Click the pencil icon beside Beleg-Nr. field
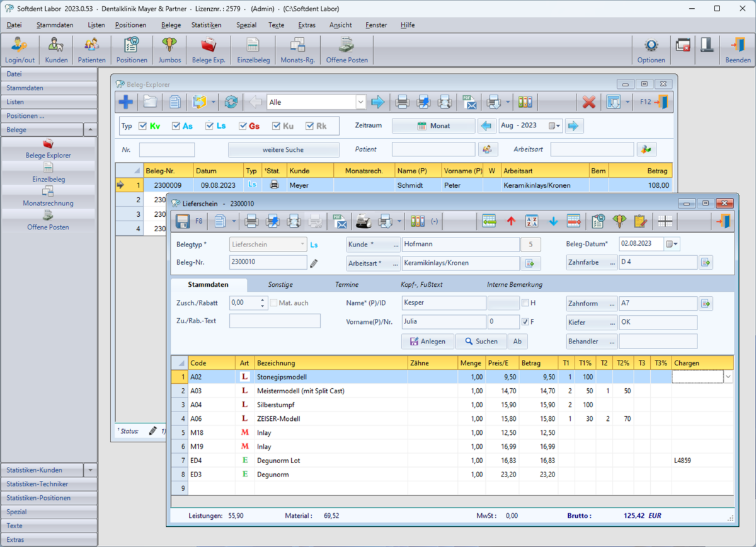This screenshot has width=756, height=547. tap(314, 263)
